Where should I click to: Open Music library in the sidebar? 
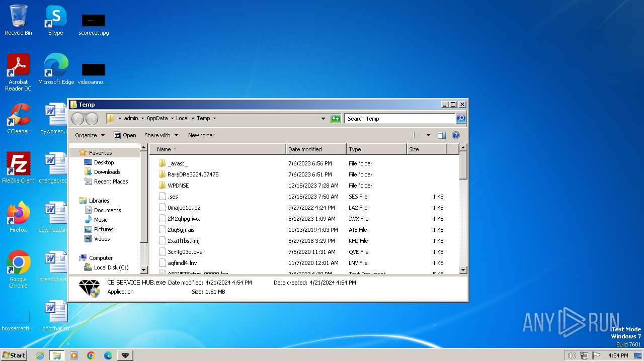pos(101,220)
